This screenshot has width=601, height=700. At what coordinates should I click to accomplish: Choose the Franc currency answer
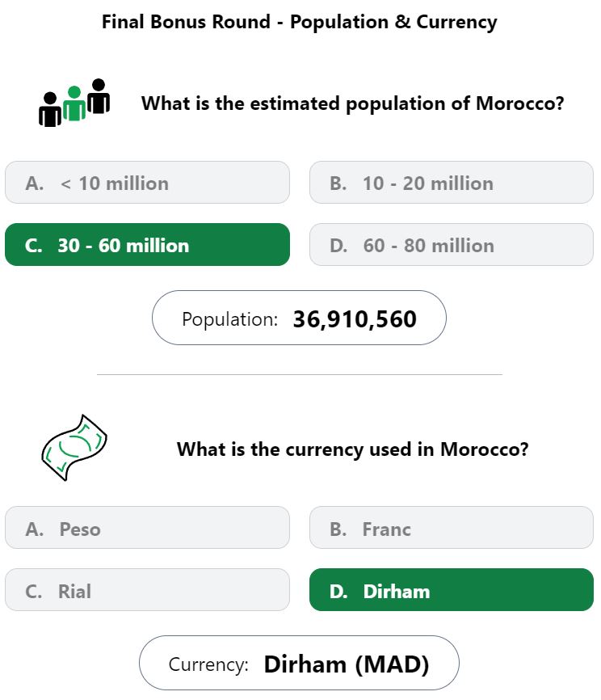point(452,528)
